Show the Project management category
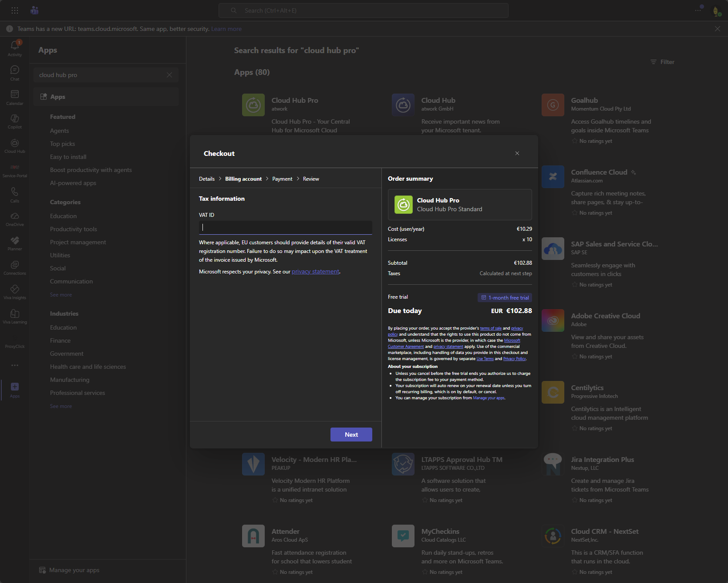 [x=78, y=242]
